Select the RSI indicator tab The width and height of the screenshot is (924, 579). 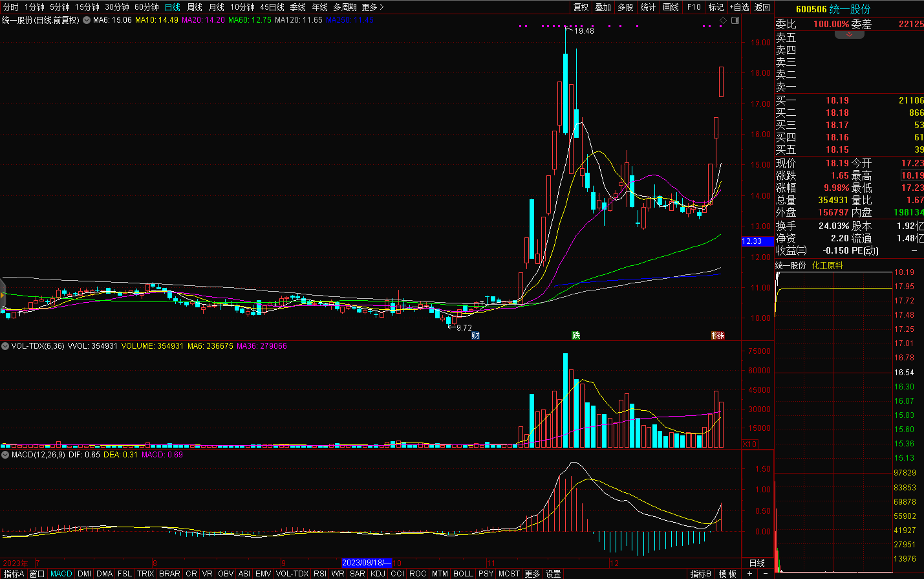(x=320, y=574)
